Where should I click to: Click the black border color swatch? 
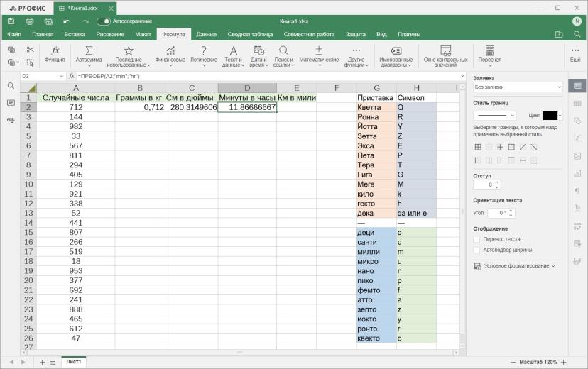550,116
